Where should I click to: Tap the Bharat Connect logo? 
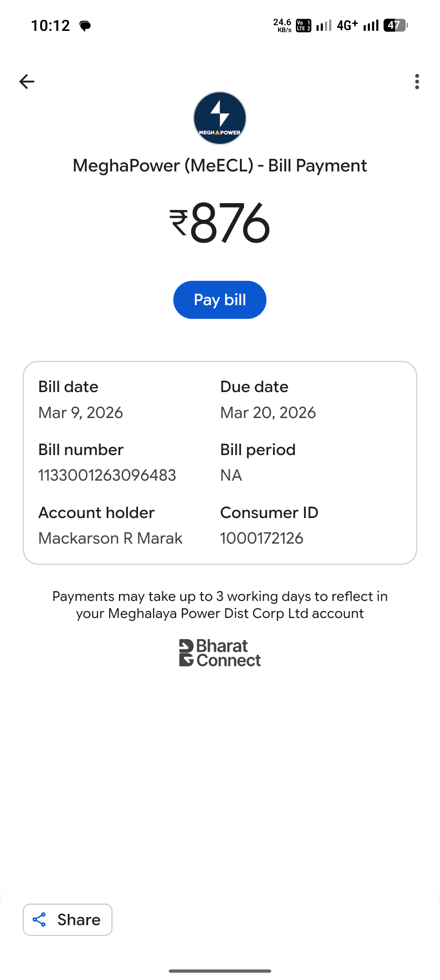(220, 653)
